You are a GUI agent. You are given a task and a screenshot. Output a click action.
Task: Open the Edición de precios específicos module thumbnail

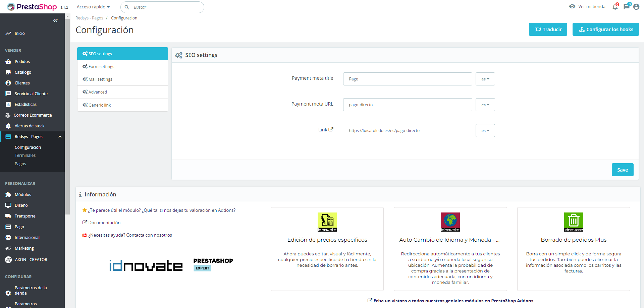327,222
